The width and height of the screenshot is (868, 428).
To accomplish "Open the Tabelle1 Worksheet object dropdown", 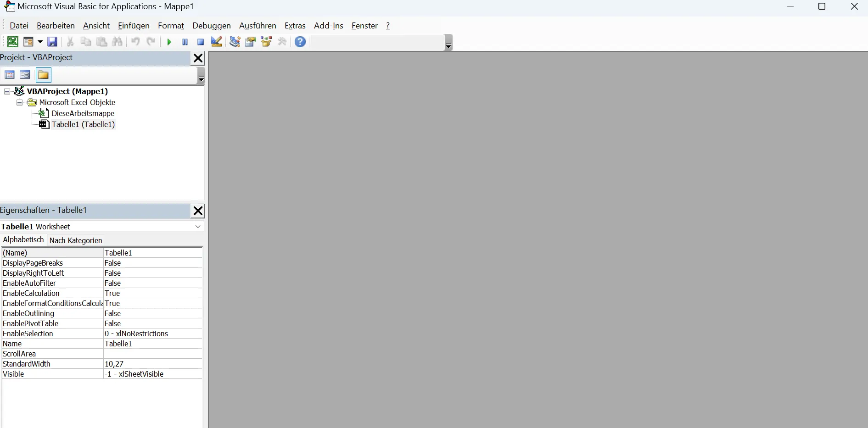I will click(198, 227).
